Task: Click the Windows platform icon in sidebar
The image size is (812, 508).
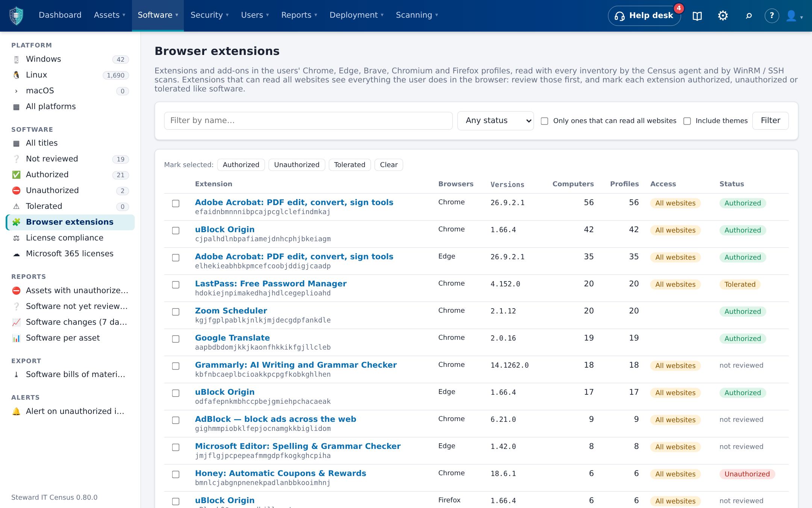Action: pyautogui.click(x=16, y=59)
